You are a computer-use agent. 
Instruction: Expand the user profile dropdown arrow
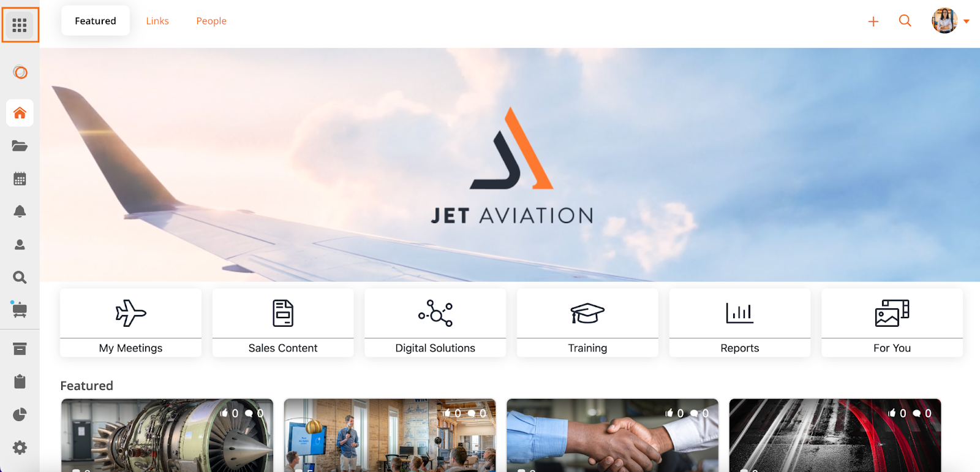point(967,21)
